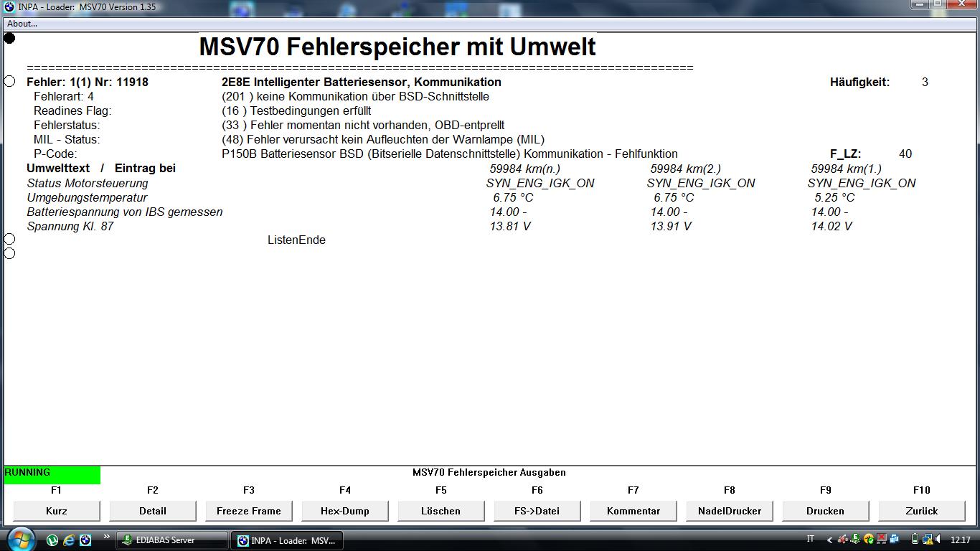Click tray monitor icon with red X
980x551 pixels.
click(881, 539)
